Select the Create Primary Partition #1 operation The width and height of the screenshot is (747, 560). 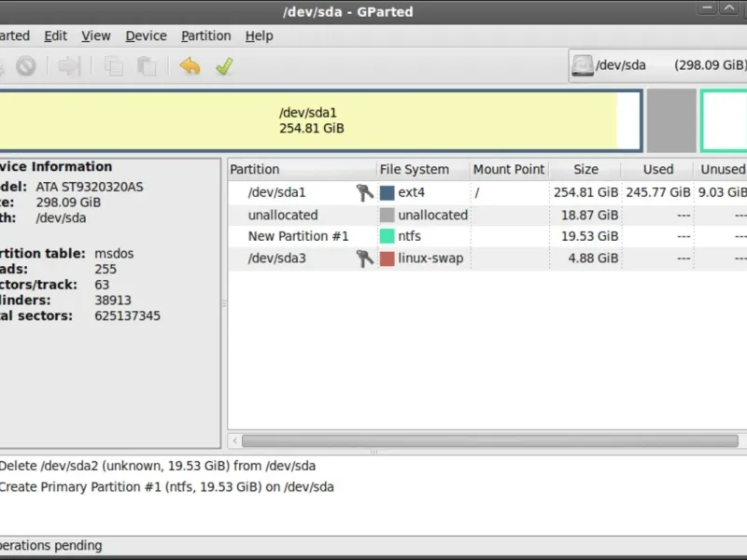point(167,487)
